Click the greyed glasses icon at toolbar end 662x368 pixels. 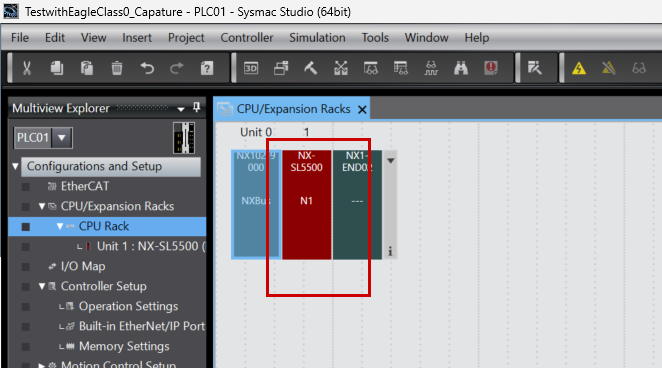[x=639, y=68]
